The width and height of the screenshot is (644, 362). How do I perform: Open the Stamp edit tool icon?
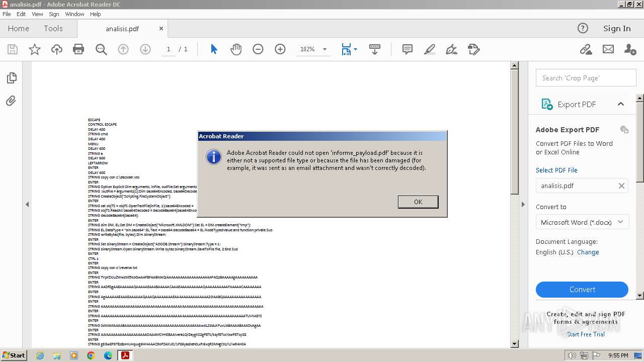[473, 49]
